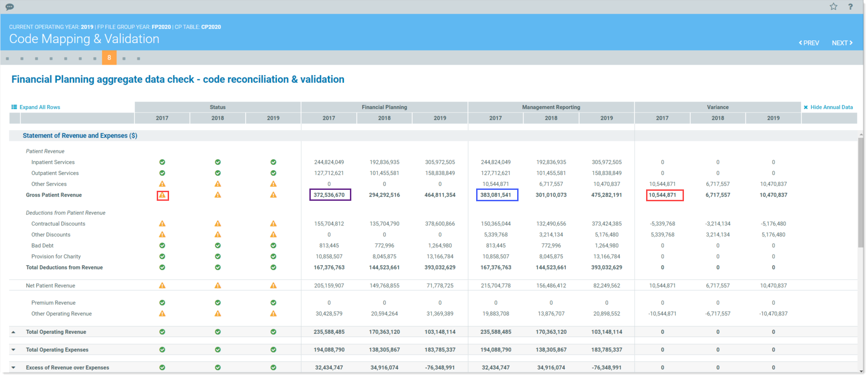Click Expand All Rows link

pos(40,107)
